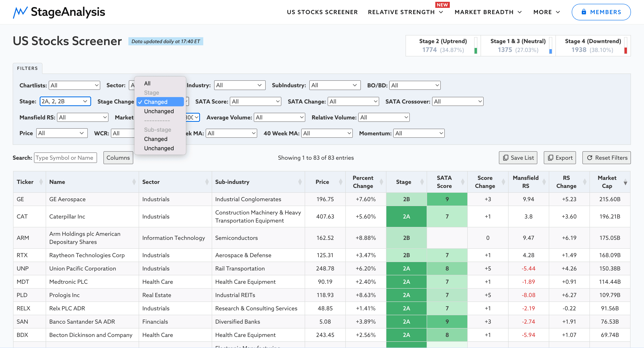Click the UNP 2A stage cell
644x348 pixels.
pyautogui.click(x=407, y=268)
